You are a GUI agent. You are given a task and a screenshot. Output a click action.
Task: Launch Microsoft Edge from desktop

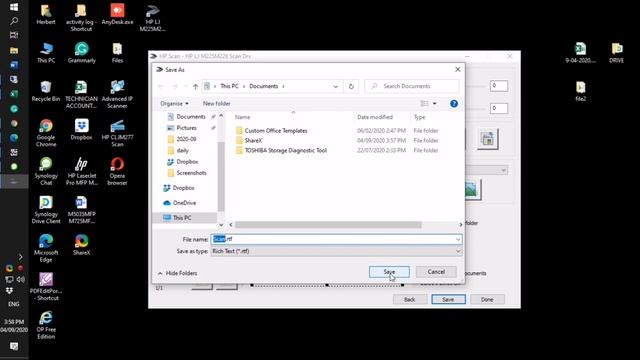pos(46,248)
